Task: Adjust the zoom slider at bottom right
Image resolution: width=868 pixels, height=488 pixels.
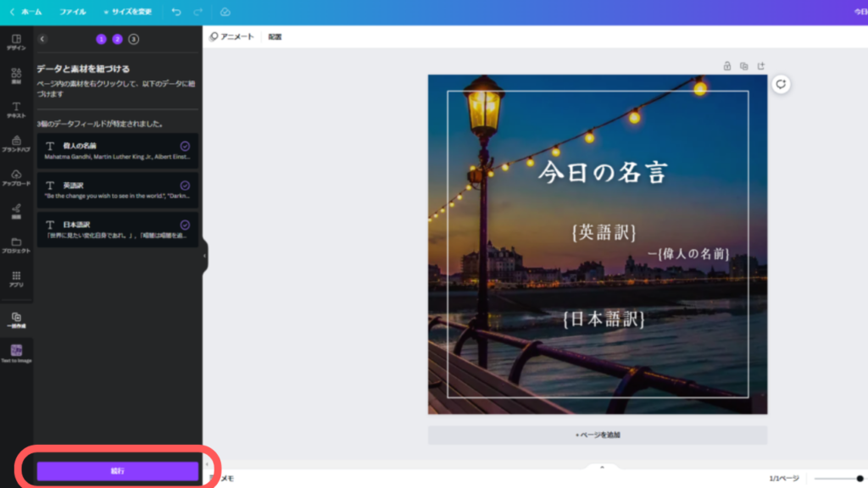Action: click(x=860, y=479)
